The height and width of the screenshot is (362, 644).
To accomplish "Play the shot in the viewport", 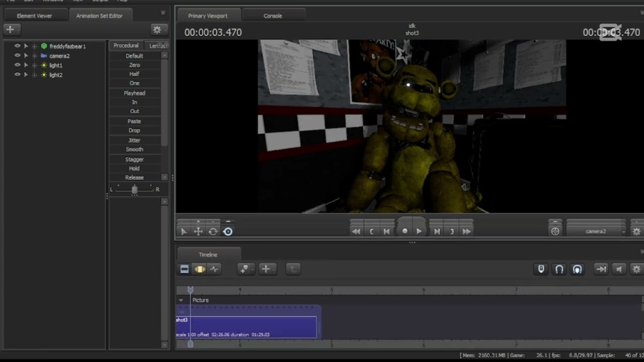I will coord(419,231).
